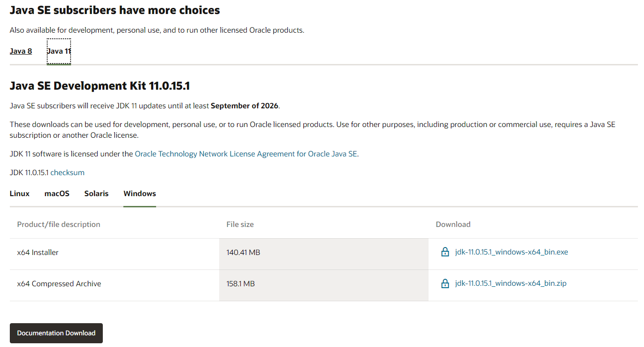Viewport: 644px width, 347px height.
Task: Show the Solaris downloads tab
Action: point(96,193)
